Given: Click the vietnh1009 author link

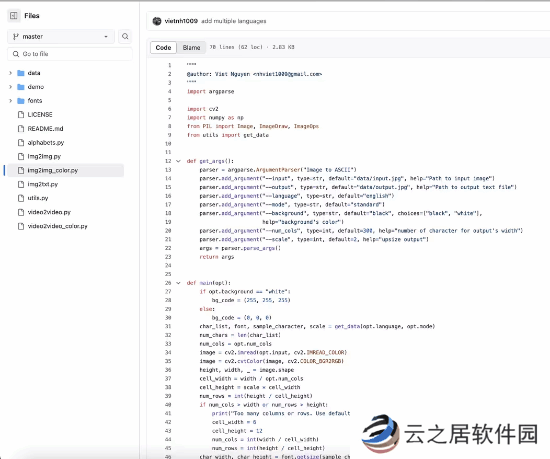Looking at the screenshot, I should click(x=181, y=21).
